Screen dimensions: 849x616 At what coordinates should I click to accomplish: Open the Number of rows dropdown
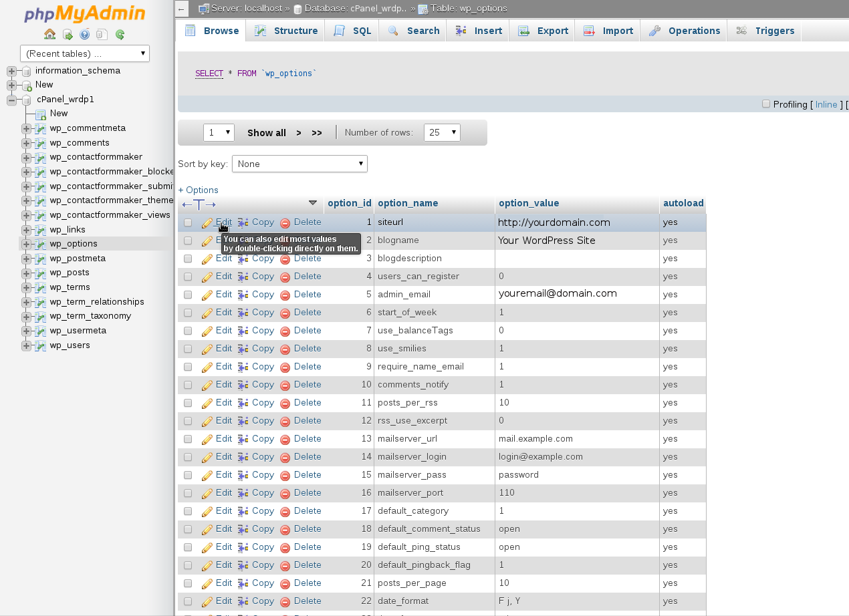coord(442,132)
